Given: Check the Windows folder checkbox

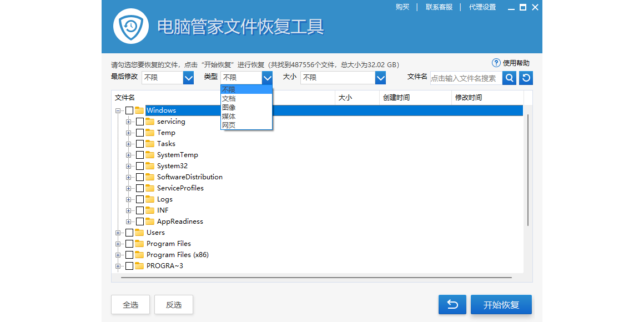Looking at the screenshot, I should coord(129,110).
